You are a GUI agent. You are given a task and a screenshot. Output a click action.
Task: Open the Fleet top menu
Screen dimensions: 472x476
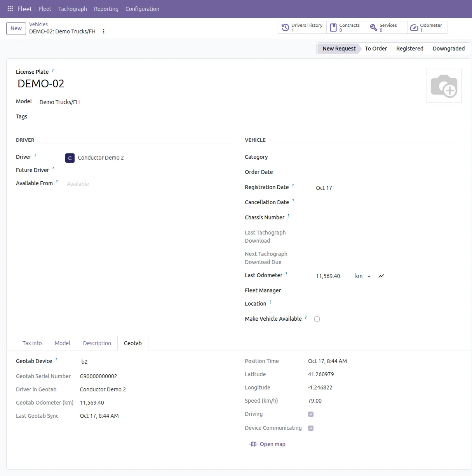pos(45,9)
